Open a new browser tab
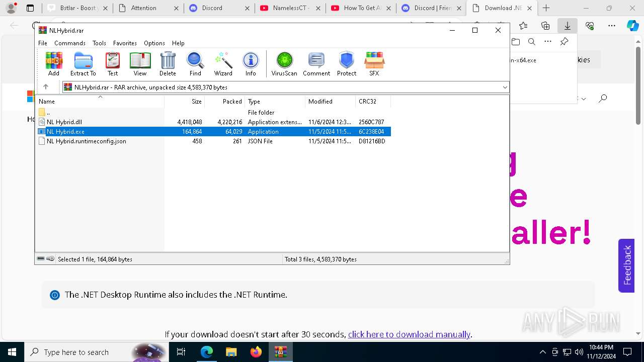The width and height of the screenshot is (644, 362). coord(546,8)
